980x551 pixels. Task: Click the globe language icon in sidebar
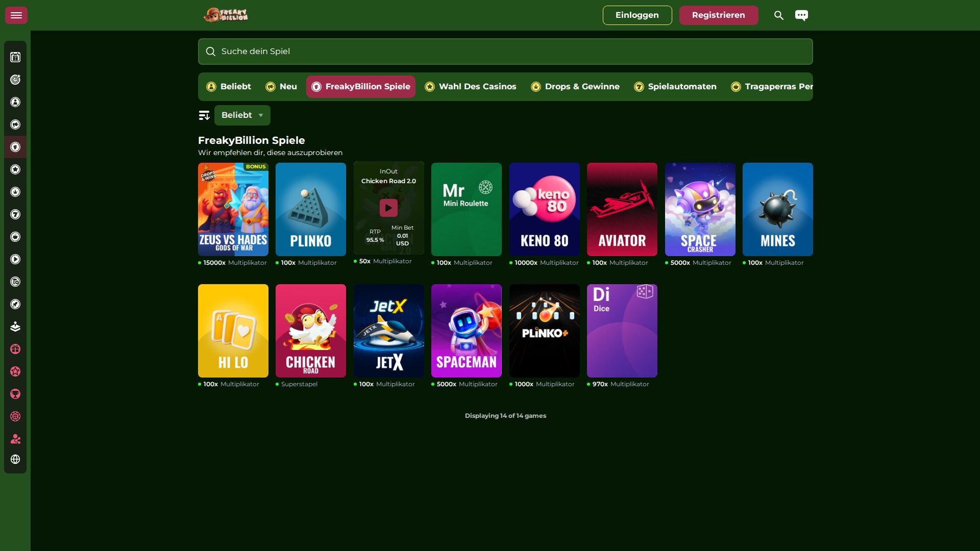pos(15,459)
